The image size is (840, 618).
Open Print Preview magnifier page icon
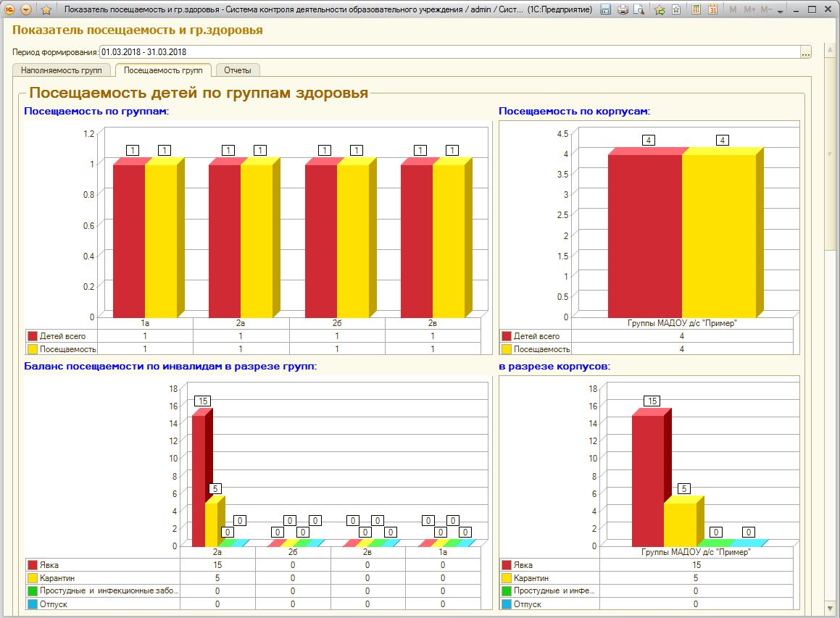pyautogui.click(x=639, y=9)
